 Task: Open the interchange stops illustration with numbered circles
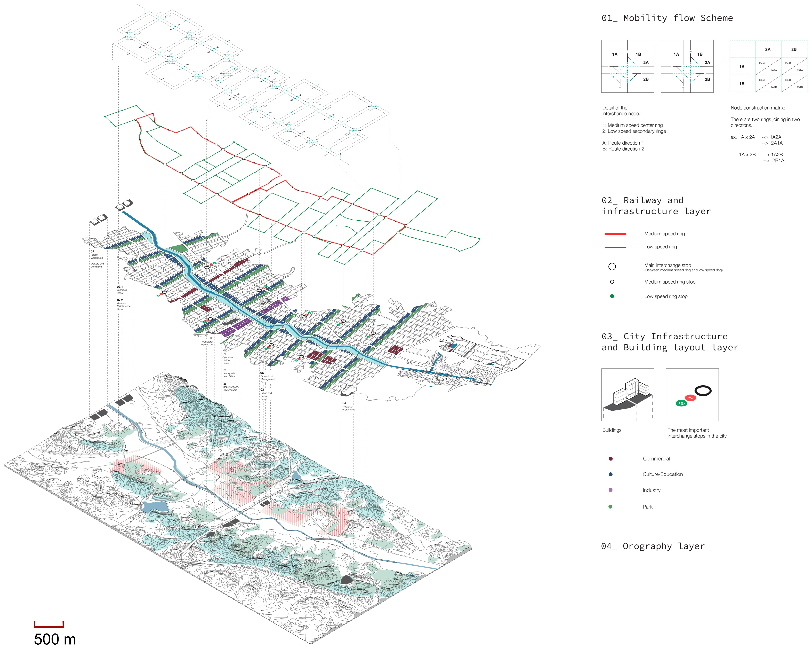pyautogui.click(x=692, y=395)
